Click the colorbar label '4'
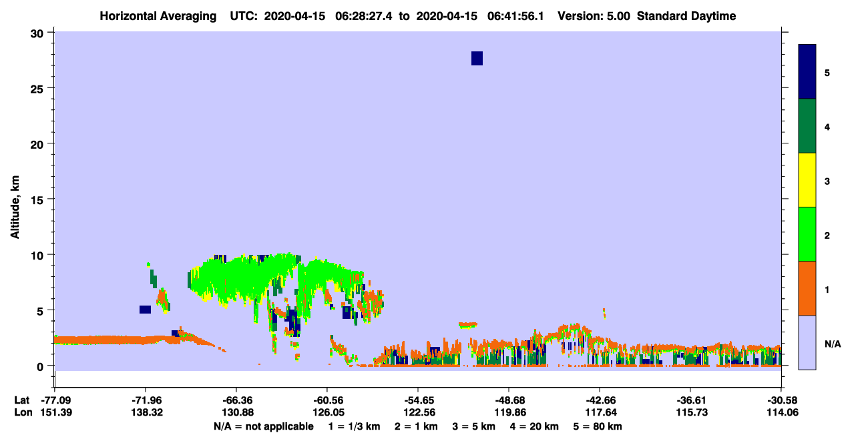This screenshot has height=445, width=868. (827, 126)
